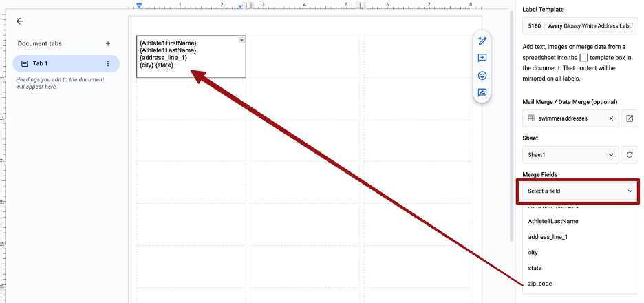Viewport: 644px width, 303px height.
Task: Click the Avery 5160 label template selector
Action: pyautogui.click(x=579, y=25)
